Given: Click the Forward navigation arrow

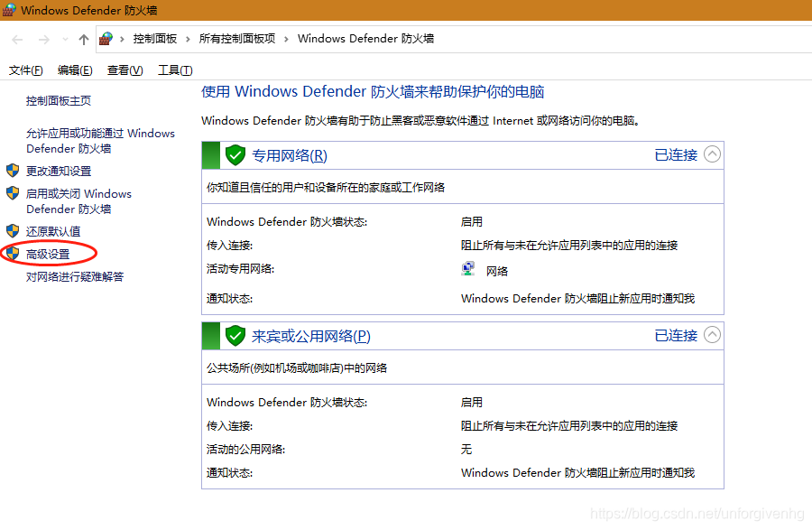Looking at the screenshot, I should [x=44, y=40].
